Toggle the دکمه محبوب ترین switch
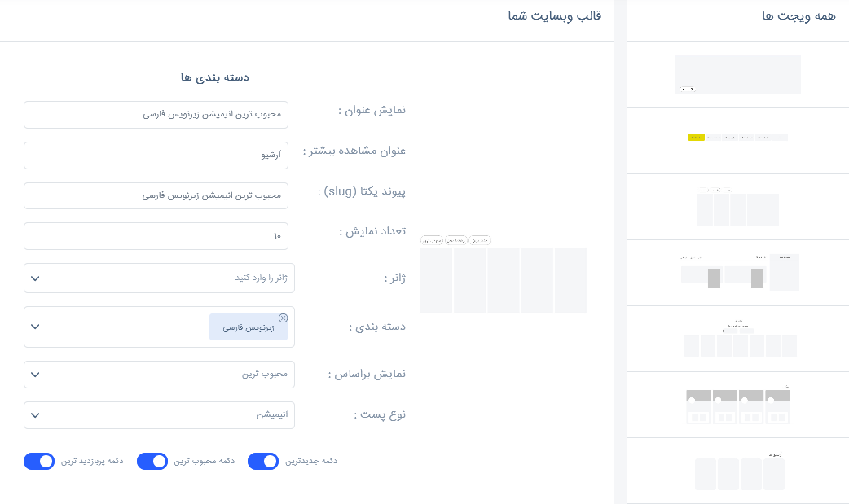The width and height of the screenshot is (849, 504). (152, 461)
